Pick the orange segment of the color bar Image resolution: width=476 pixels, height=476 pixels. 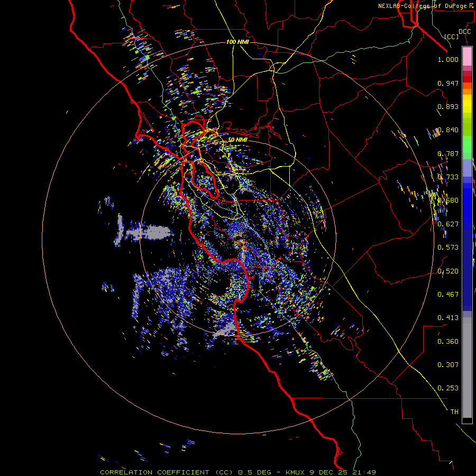[467, 89]
